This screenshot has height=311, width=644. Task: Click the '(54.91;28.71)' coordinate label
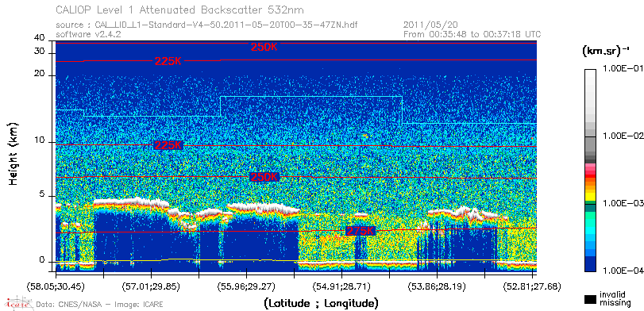click(x=341, y=286)
